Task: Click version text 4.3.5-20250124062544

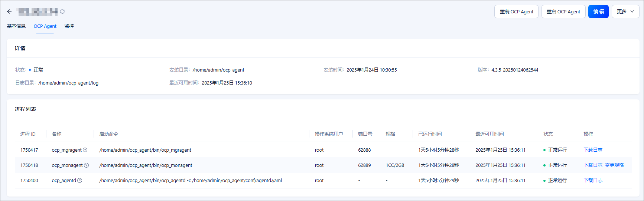Action: tap(515, 70)
